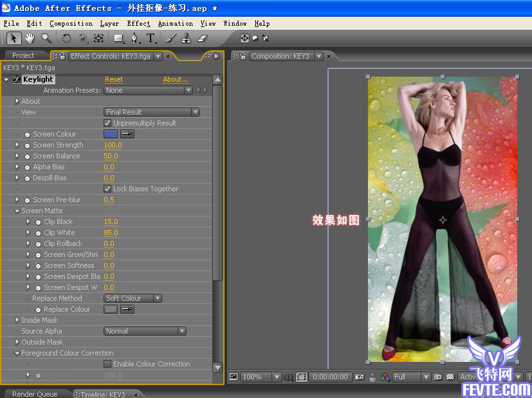Open Animation Presets dropdown
Image resolution: width=532 pixels, height=398 pixels.
point(148,90)
